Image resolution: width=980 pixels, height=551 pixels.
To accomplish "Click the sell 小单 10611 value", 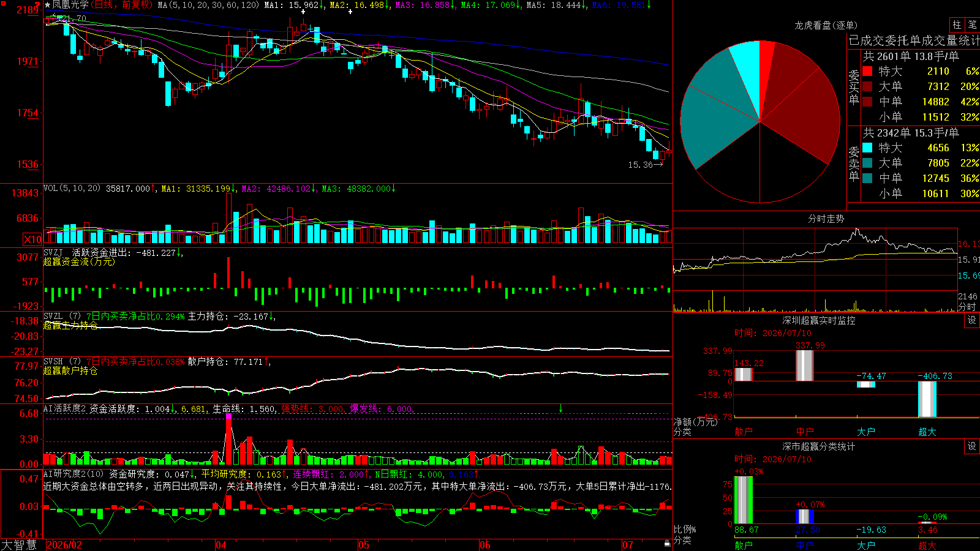I will coord(936,193).
